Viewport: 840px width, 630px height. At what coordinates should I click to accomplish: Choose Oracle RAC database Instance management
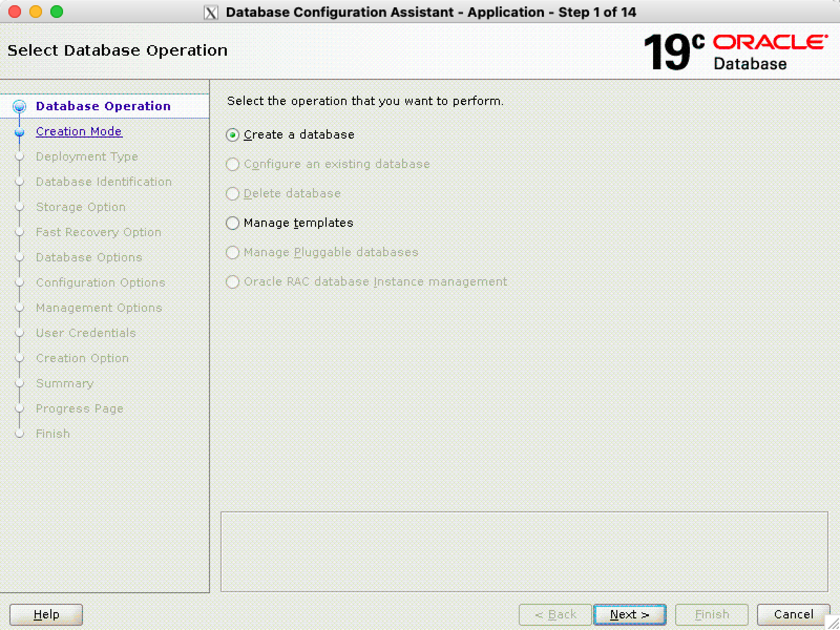(x=233, y=282)
